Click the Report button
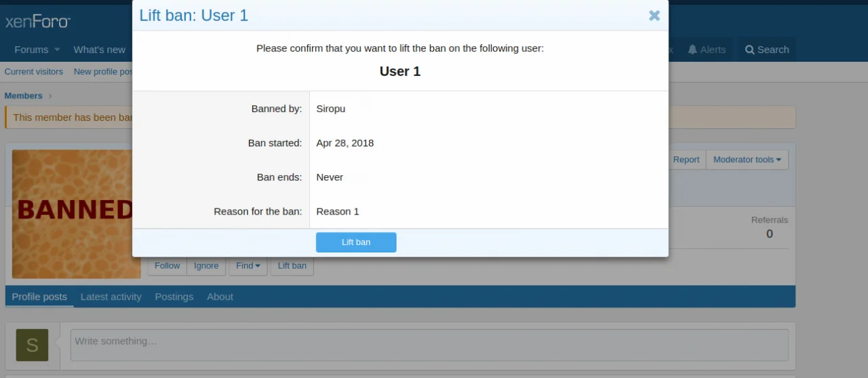 tap(686, 159)
